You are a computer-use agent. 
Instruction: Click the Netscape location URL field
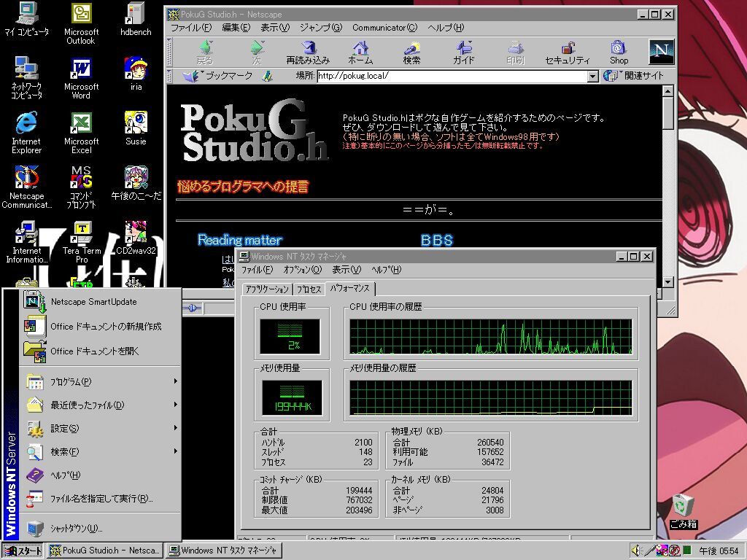point(452,76)
